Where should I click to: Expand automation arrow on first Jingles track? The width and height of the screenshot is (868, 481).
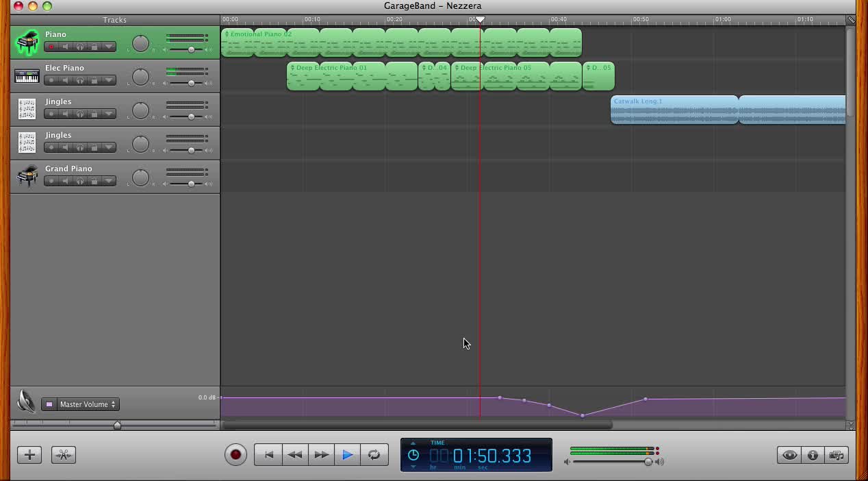[x=109, y=114]
